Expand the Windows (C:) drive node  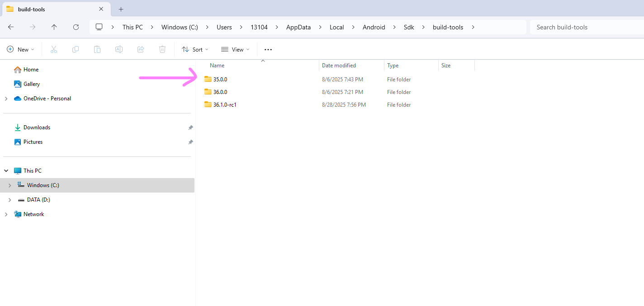pos(9,185)
